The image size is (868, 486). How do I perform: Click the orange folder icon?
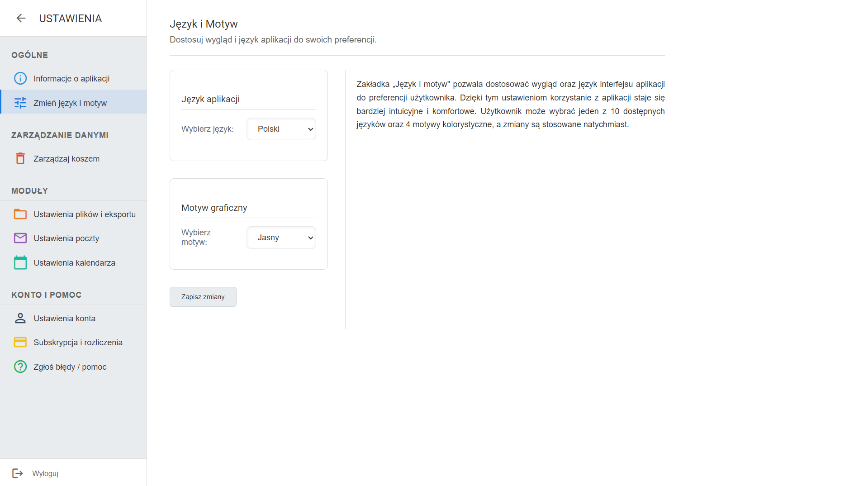point(20,214)
